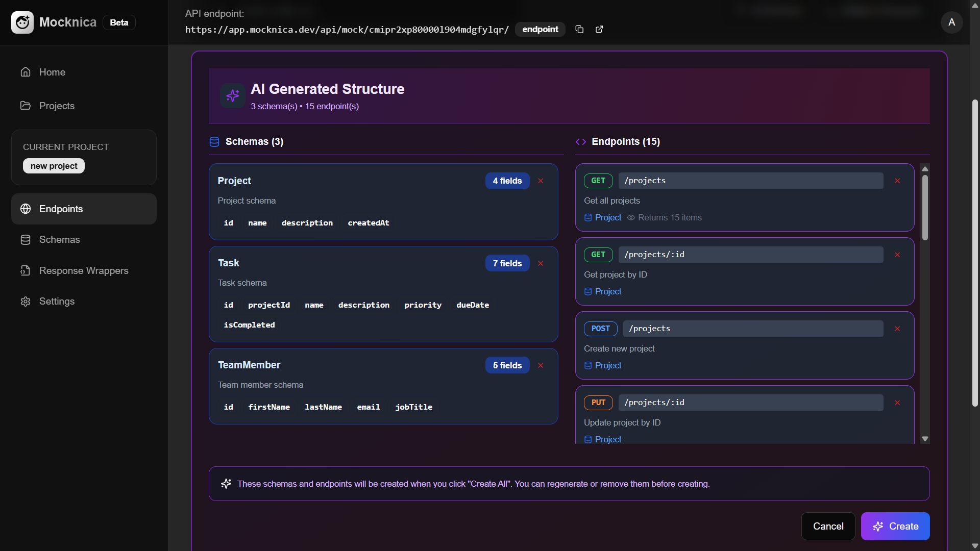Open the user avatar menu

(951, 22)
